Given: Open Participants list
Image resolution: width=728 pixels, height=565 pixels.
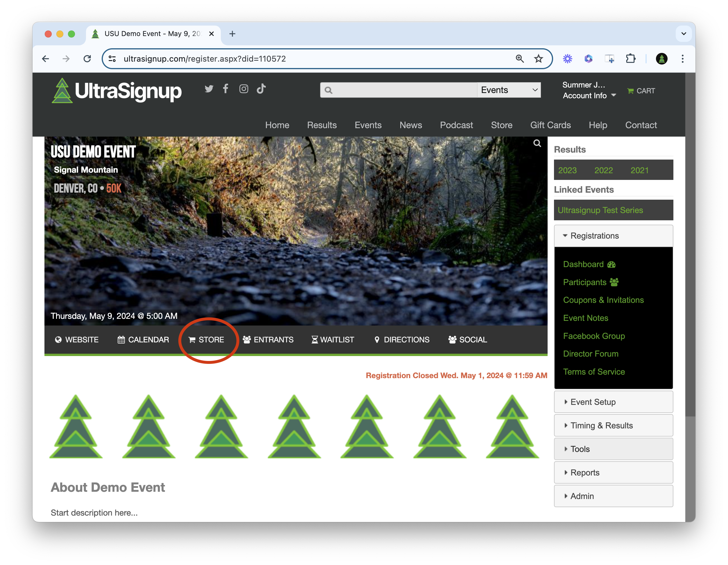Looking at the screenshot, I should 591,282.
